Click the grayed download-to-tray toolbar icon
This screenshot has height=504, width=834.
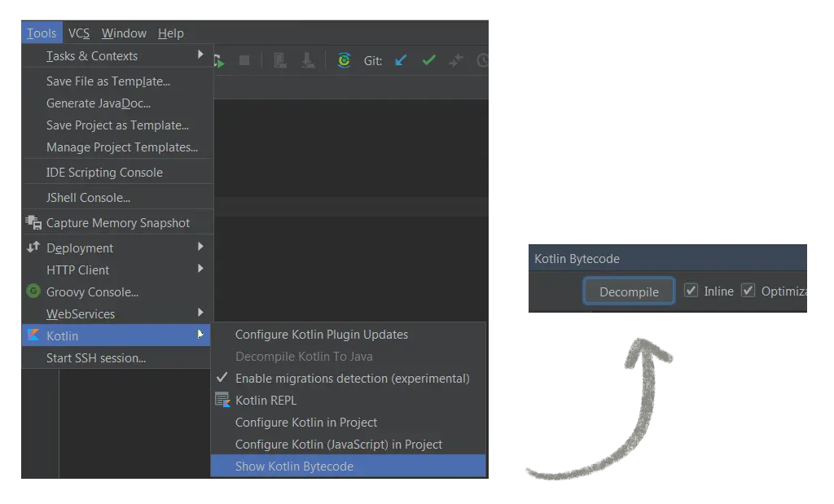coord(308,60)
